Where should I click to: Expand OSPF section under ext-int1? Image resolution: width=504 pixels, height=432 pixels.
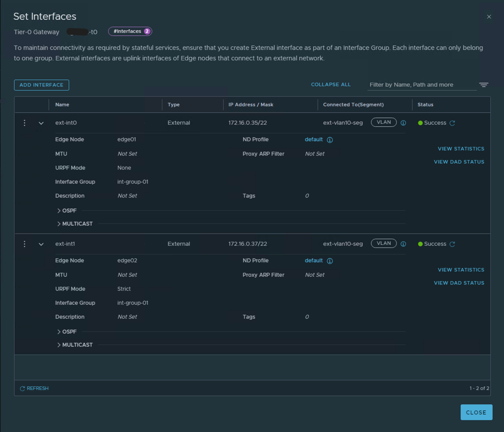pyautogui.click(x=67, y=332)
